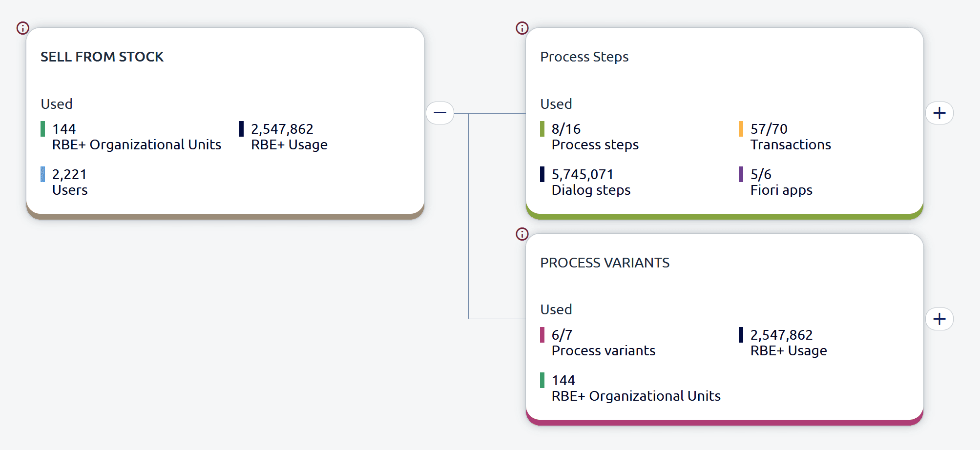Click the 8/16 Process steps value
The image size is (980, 450).
pyautogui.click(x=566, y=129)
